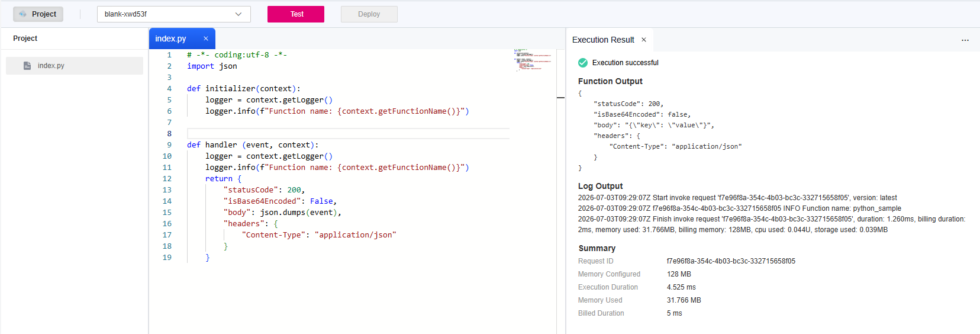980x334 pixels.
Task: Switch to the index.py editor tab
Action: tap(170, 38)
